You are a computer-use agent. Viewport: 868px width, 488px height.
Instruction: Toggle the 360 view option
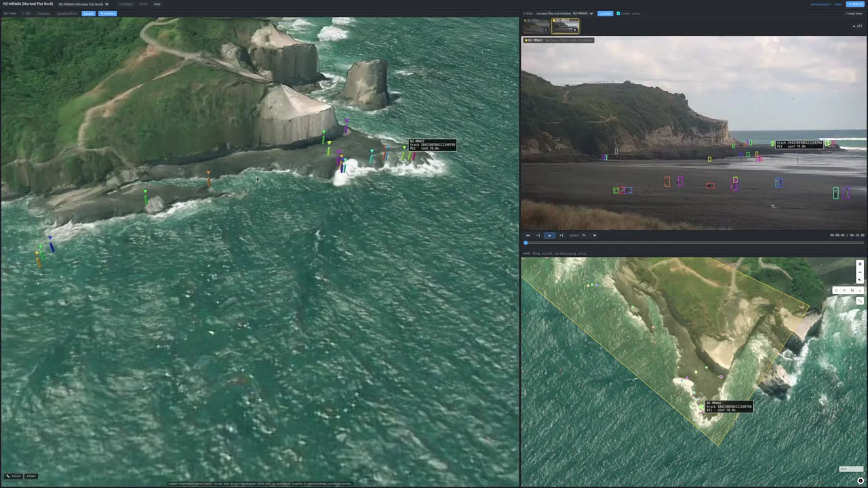pyautogui.click(x=26, y=14)
